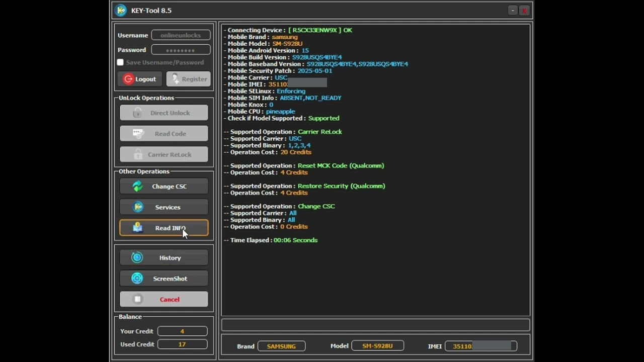Run Read INFO from its icon
The height and width of the screenshot is (362, 644).
[x=137, y=228]
